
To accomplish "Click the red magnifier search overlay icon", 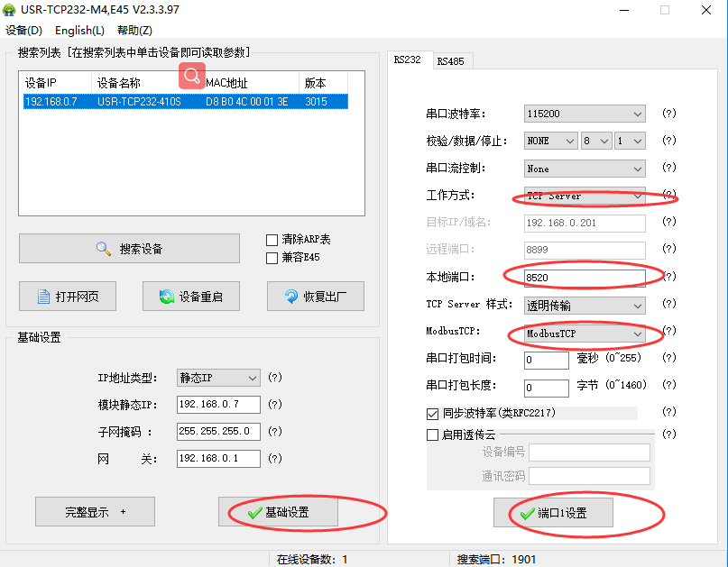I will [192, 75].
